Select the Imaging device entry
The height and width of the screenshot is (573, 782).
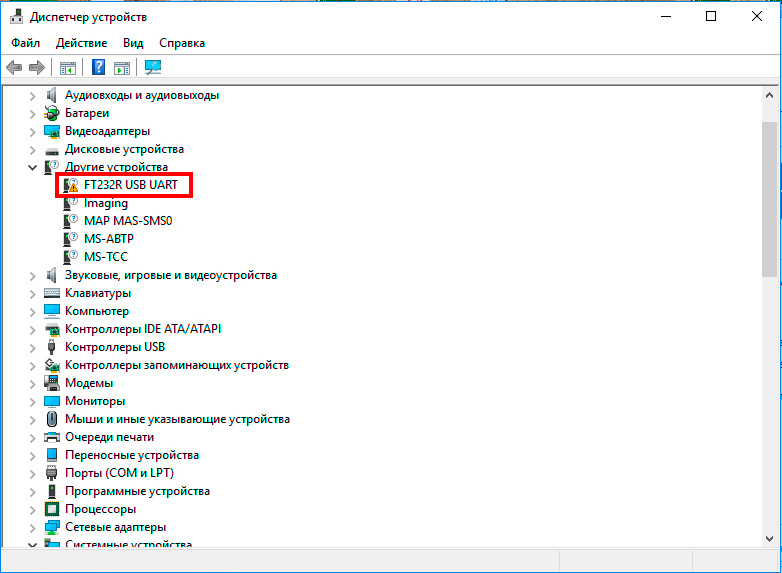106,203
